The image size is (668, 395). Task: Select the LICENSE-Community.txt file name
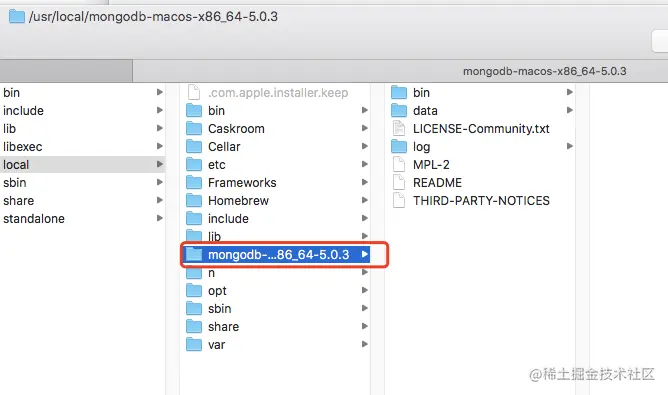[x=481, y=129]
